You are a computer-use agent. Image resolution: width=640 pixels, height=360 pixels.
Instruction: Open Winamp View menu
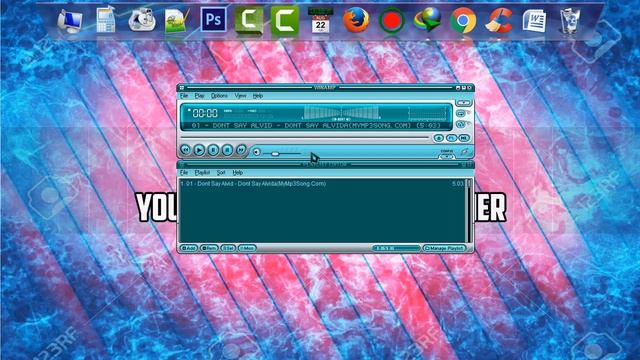[x=240, y=96]
